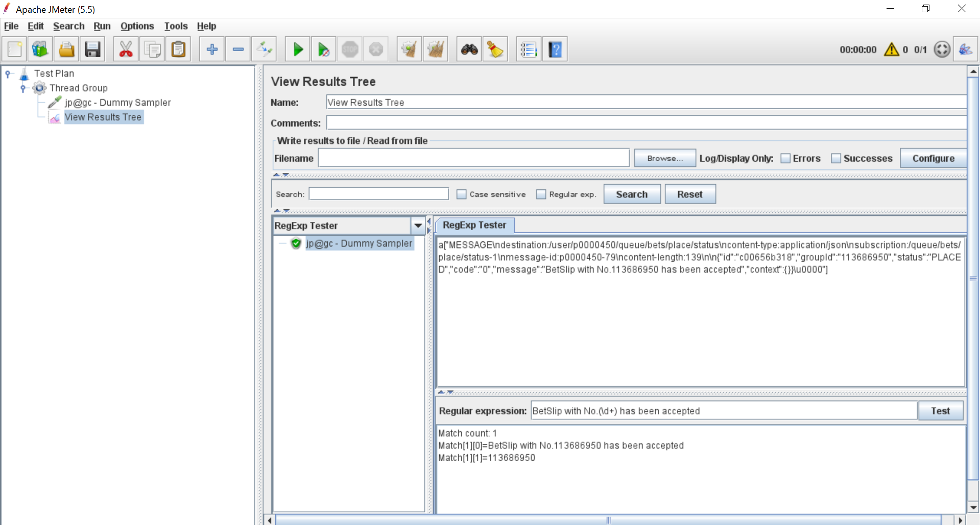Viewport: 980px width, 525px height.
Task: Toggle the Errors checkbox
Action: 785,159
